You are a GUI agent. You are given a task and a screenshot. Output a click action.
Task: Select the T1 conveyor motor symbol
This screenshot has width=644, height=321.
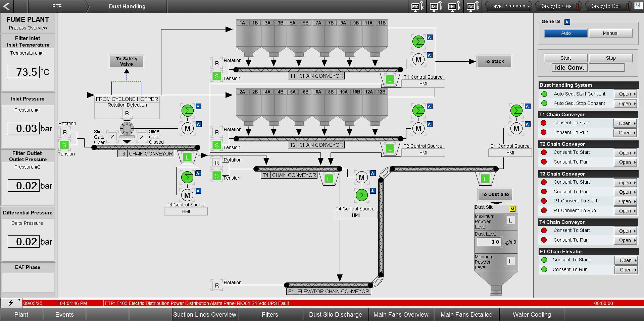tap(418, 60)
